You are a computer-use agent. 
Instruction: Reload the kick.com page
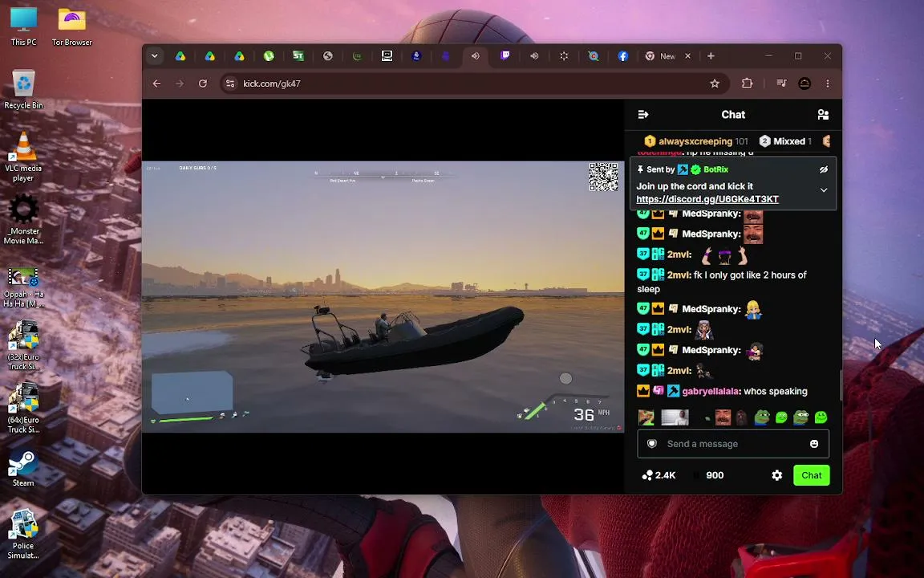coord(203,83)
